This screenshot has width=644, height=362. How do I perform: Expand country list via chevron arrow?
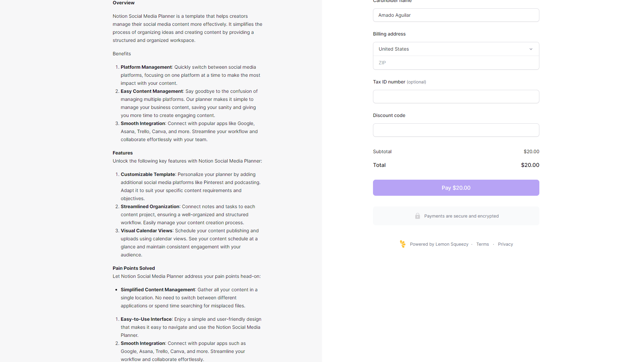[531, 49]
